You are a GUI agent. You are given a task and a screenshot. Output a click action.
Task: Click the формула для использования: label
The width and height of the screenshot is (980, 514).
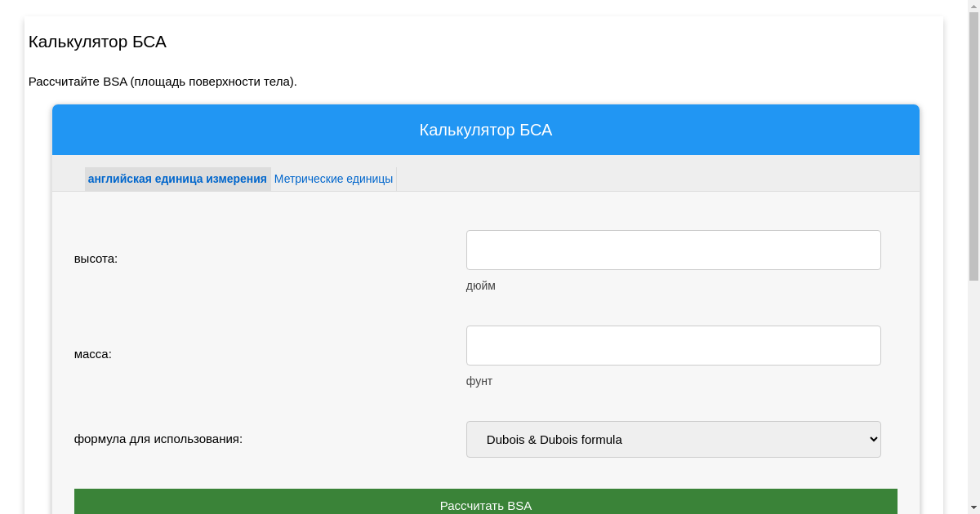(158, 439)
